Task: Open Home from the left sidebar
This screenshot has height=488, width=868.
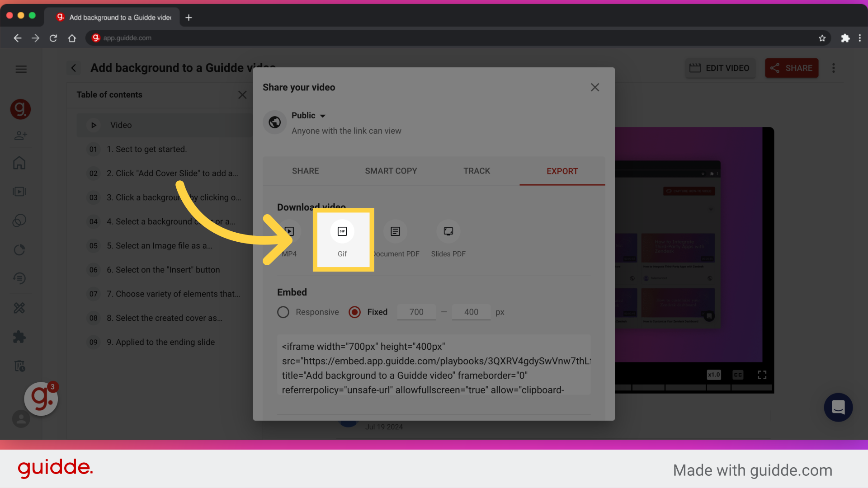Action: point(20,163)
